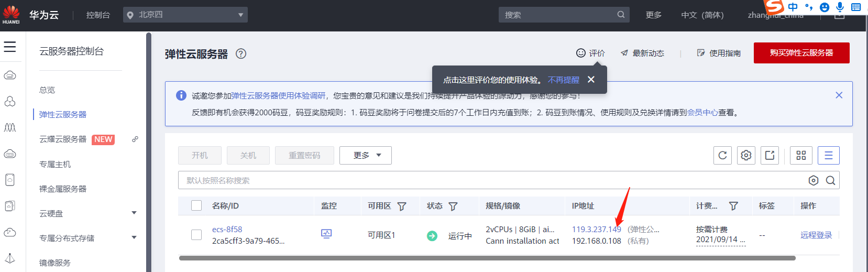Screen dimensions: 868x272
Task: Click the search magnifier in filter bar
Action: click(830, 180)
